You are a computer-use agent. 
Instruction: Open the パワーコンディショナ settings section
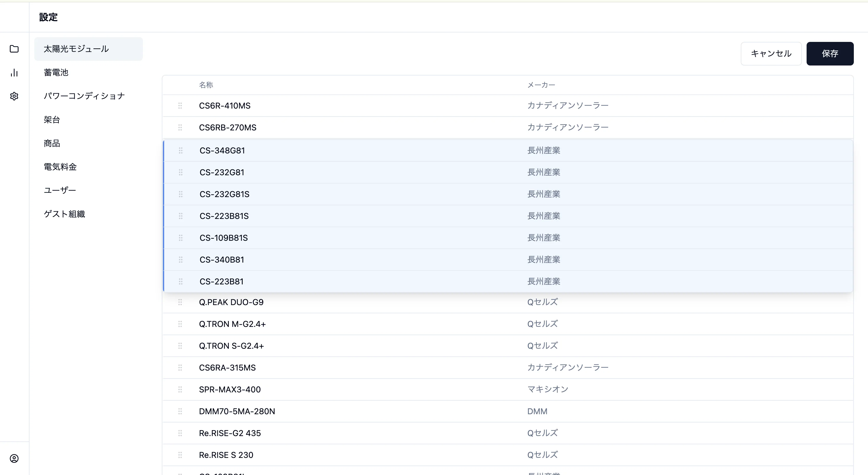click(x=88, y=96)
